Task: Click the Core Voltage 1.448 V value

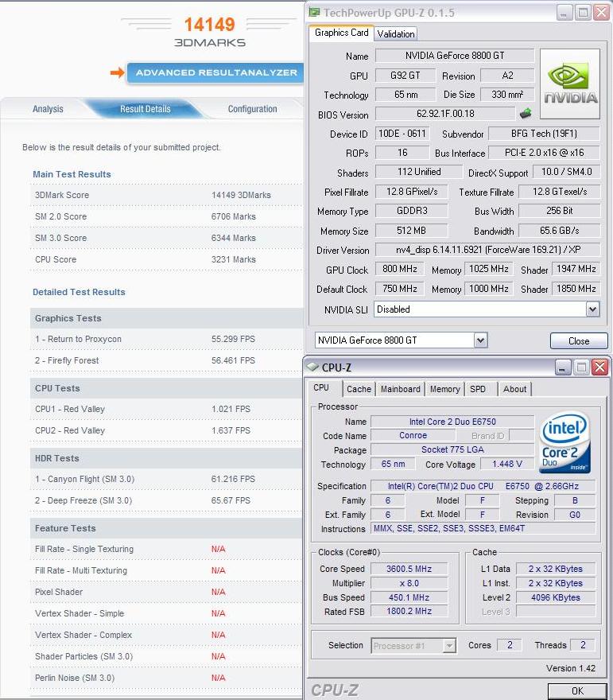Action: coord(506,465)
